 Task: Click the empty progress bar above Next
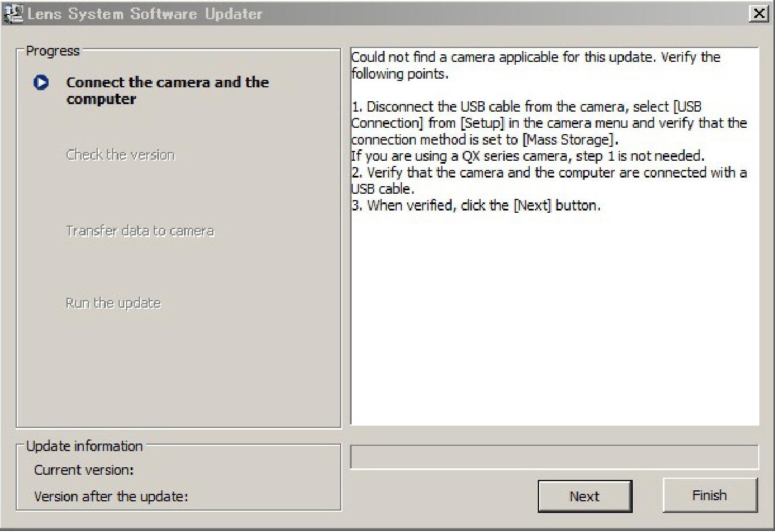[554, 457]
